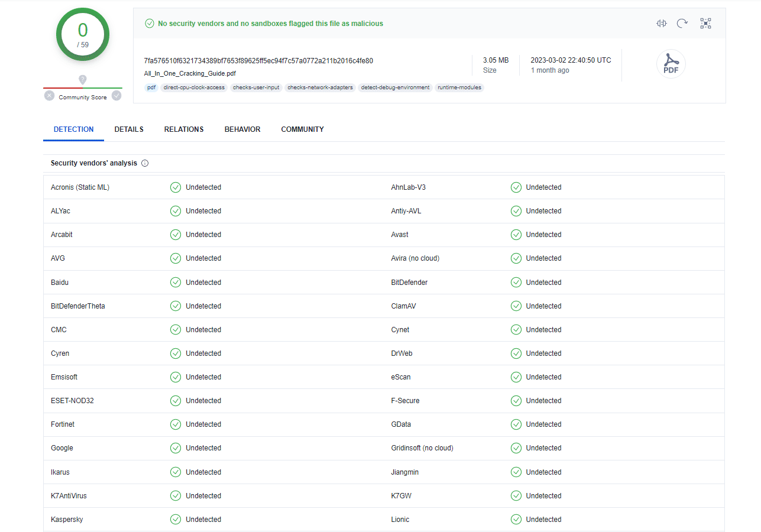Select the DETECTION tab
The width and height of the screenshot is (761, 532).
pos(73,129)
